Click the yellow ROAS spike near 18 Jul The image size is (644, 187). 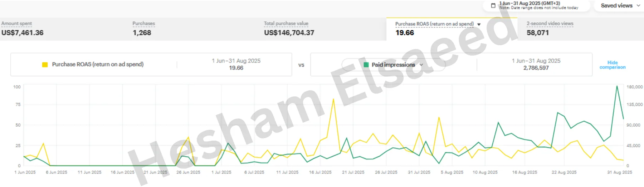click(333, 100)
